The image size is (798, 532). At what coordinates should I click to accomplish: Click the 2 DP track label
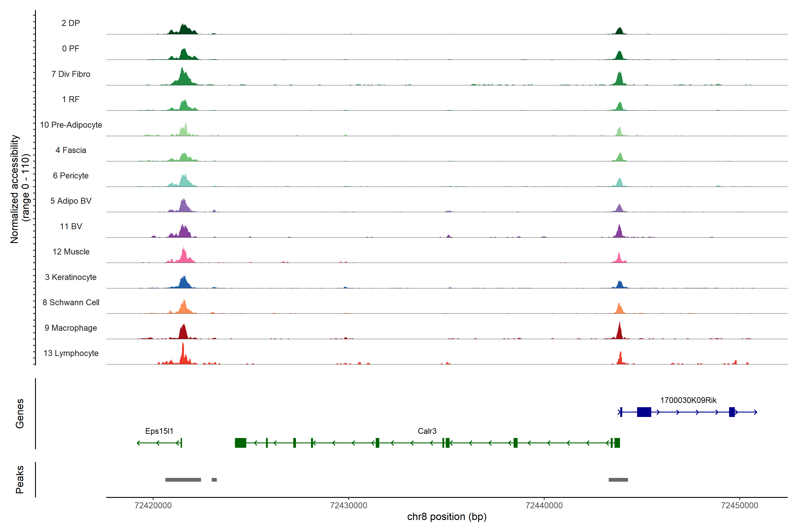click(70, 23)
